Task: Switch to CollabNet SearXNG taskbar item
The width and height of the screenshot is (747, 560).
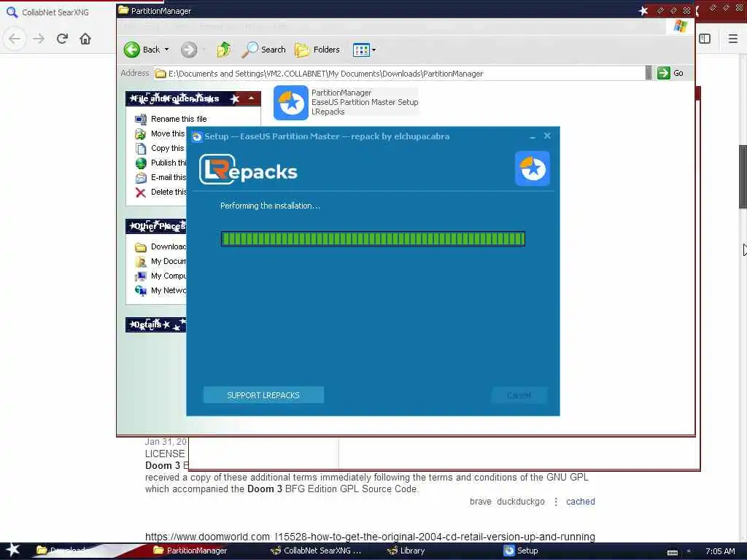Action: tap(316, 551)
